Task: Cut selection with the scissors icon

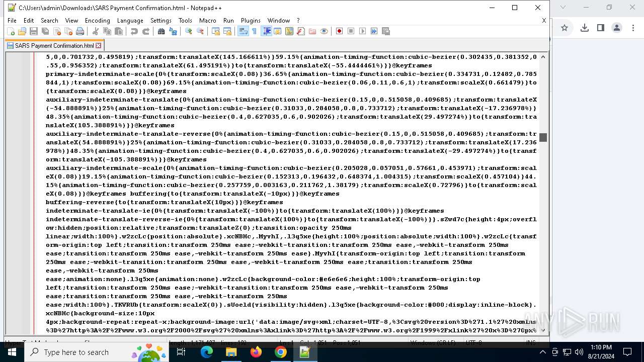Action: (96, 31)
